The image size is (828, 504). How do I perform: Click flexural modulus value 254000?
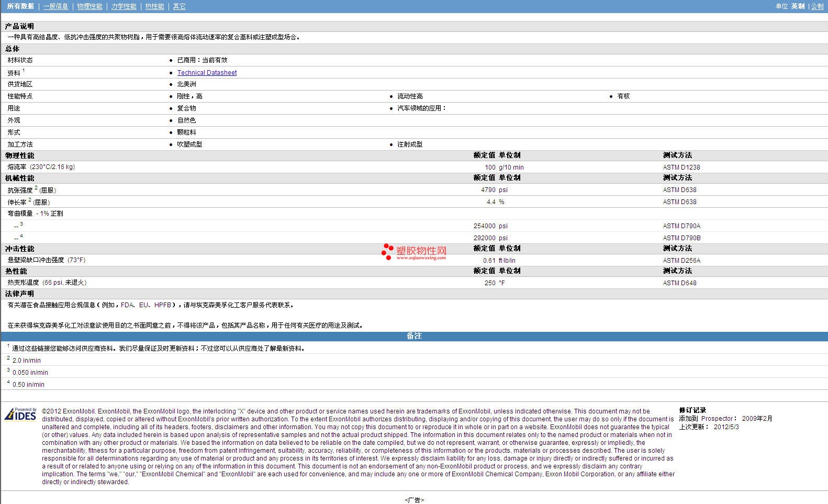[x=485, y=226]
